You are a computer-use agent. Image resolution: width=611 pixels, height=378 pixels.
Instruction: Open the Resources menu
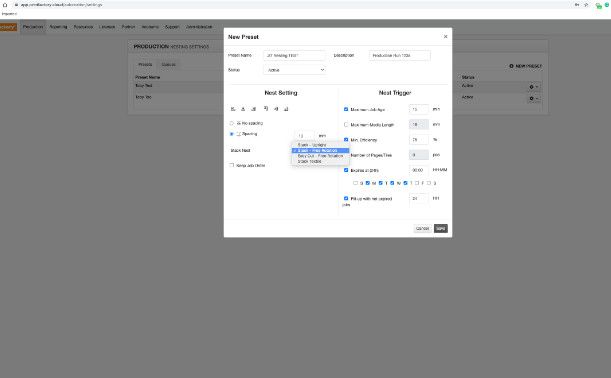coord(83,27)
